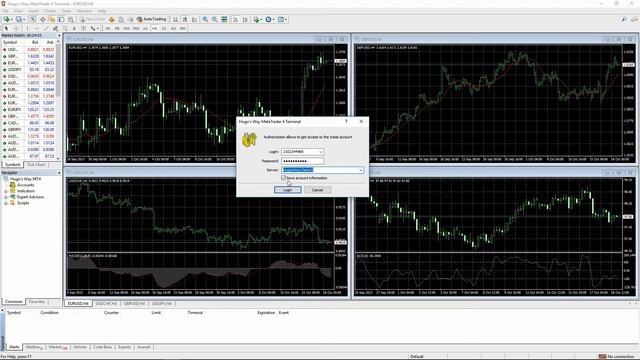Switch to the USDCHF,H4 chart tab

pos(106,304)
